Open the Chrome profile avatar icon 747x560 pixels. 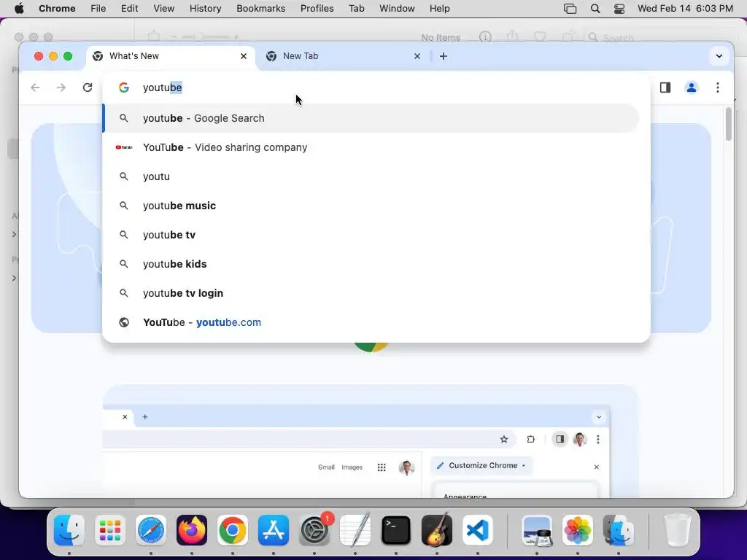[692, 87]
